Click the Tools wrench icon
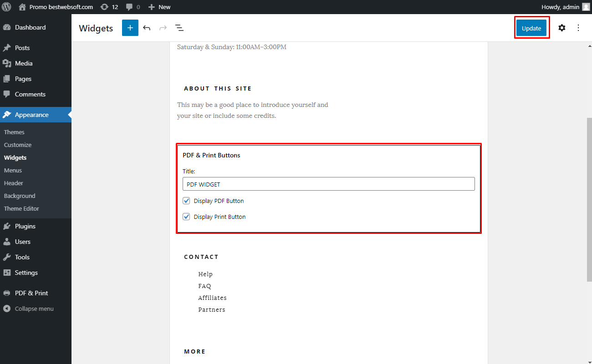 pyautogui.click(x=7, y=257)
